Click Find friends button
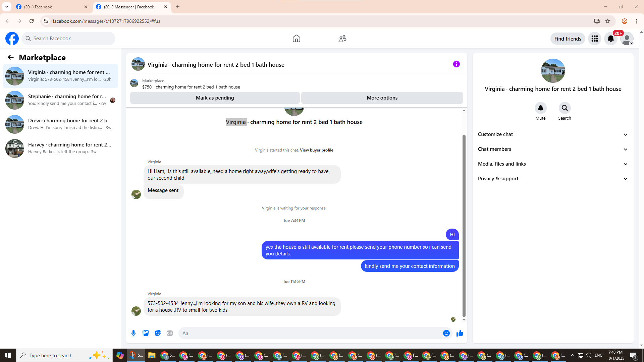Viewport: 644px width, 362px height. [568, 39]
